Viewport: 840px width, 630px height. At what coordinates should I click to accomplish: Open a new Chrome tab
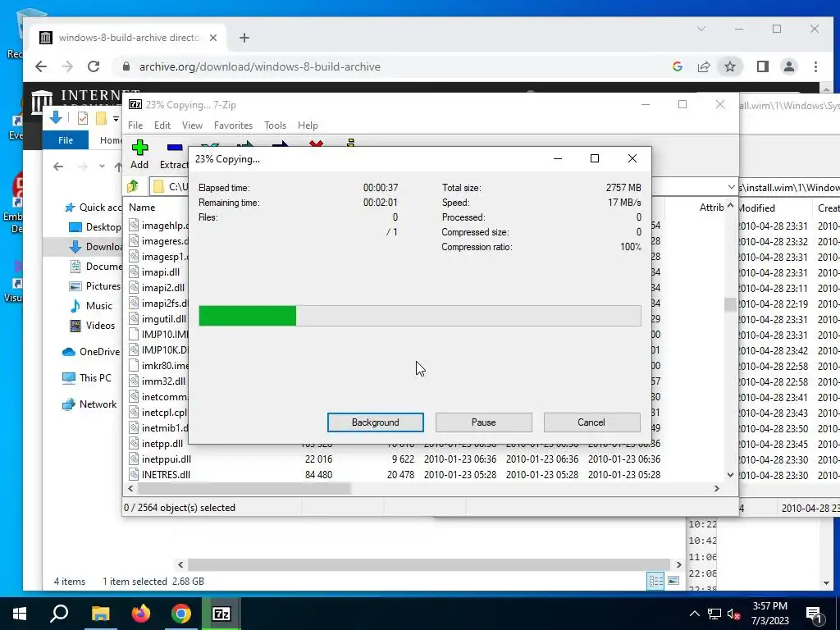244,38
